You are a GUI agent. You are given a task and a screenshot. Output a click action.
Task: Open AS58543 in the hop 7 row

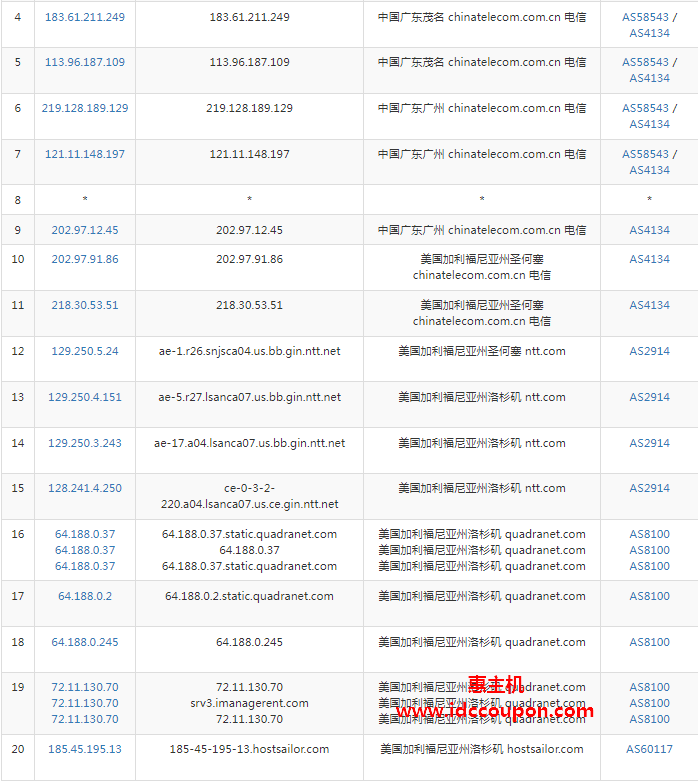pyautogui.click(x=645, y=154)
